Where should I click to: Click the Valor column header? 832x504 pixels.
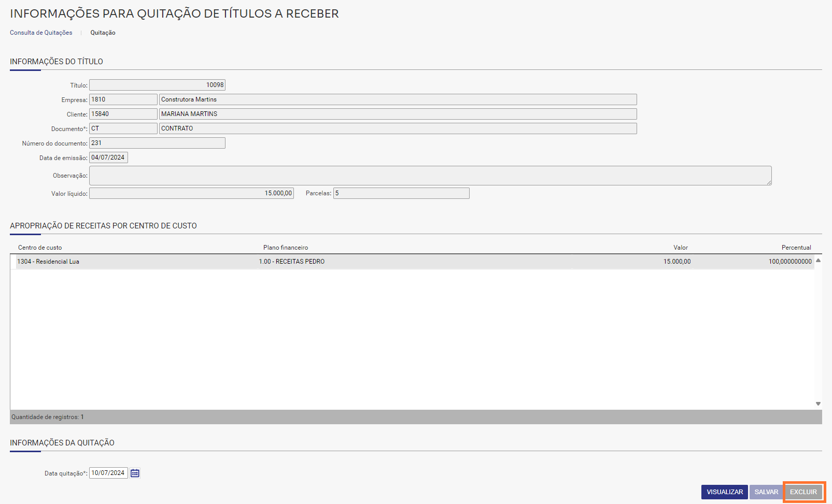click(681, 248)
